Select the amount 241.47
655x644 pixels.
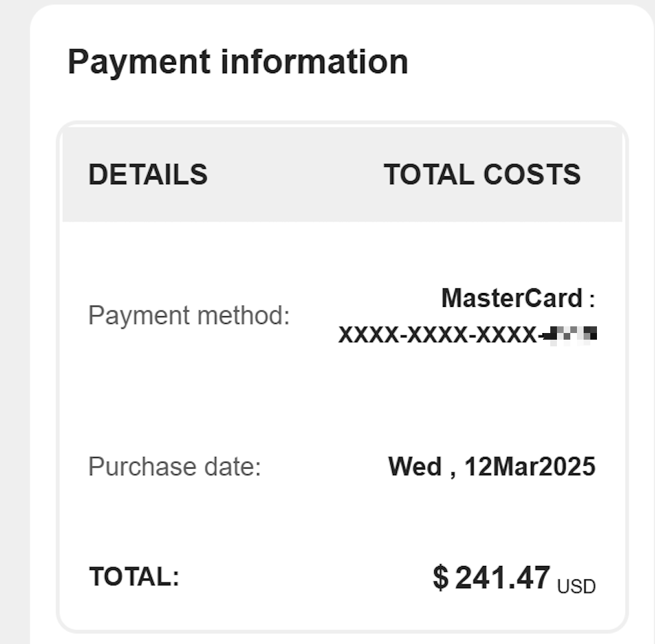[502, 577]
